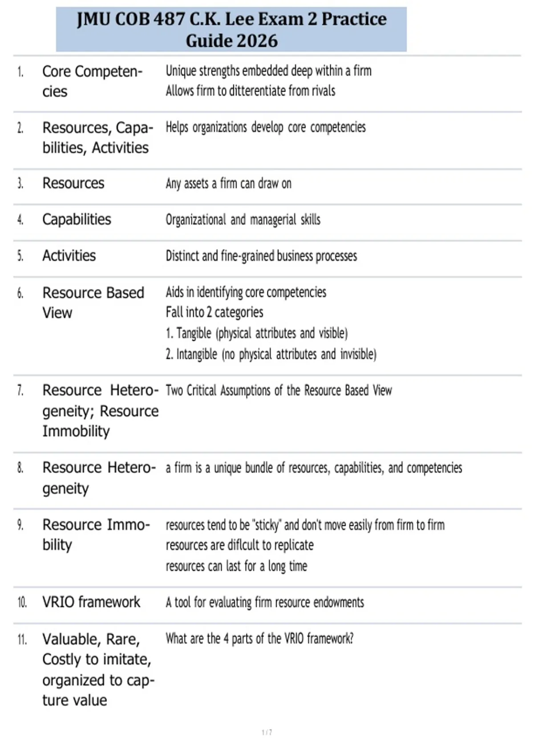Viewport: 534px width, 756px height.
Task: Select 'A tool for evaluating firm resource endowments'
Action: [x=265, y=603]
